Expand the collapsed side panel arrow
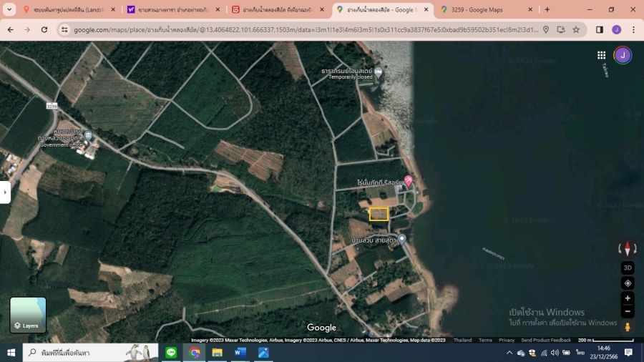The image size is (644, 362). pos(6,192)
